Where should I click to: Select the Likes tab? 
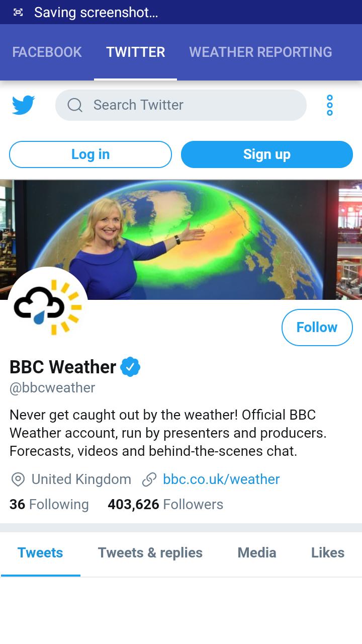(327, 552)
